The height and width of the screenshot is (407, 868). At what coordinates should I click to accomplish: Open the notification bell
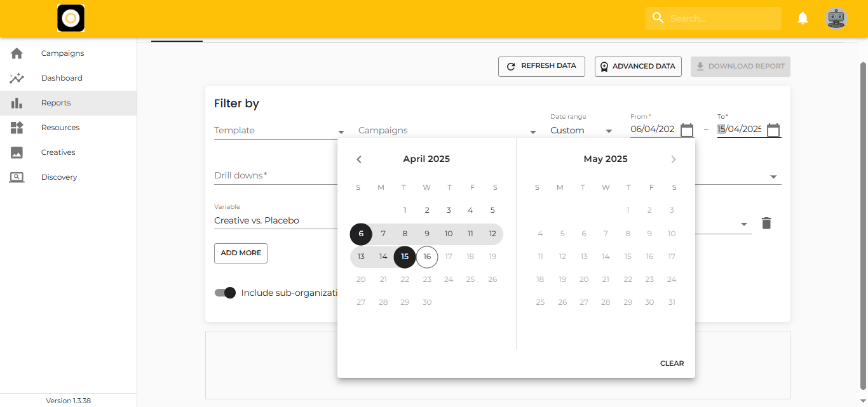[x=803, y=18]
